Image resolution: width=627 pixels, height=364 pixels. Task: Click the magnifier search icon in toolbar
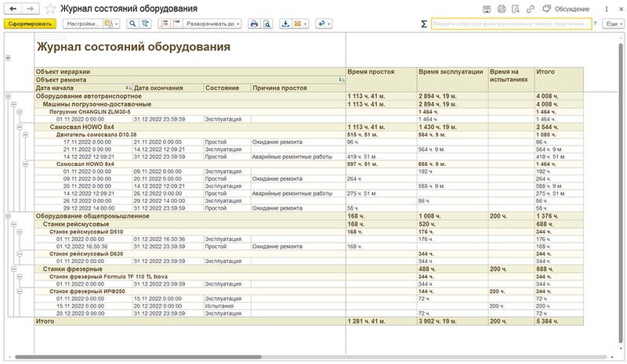pyautogui.click(x=132, y=24)
